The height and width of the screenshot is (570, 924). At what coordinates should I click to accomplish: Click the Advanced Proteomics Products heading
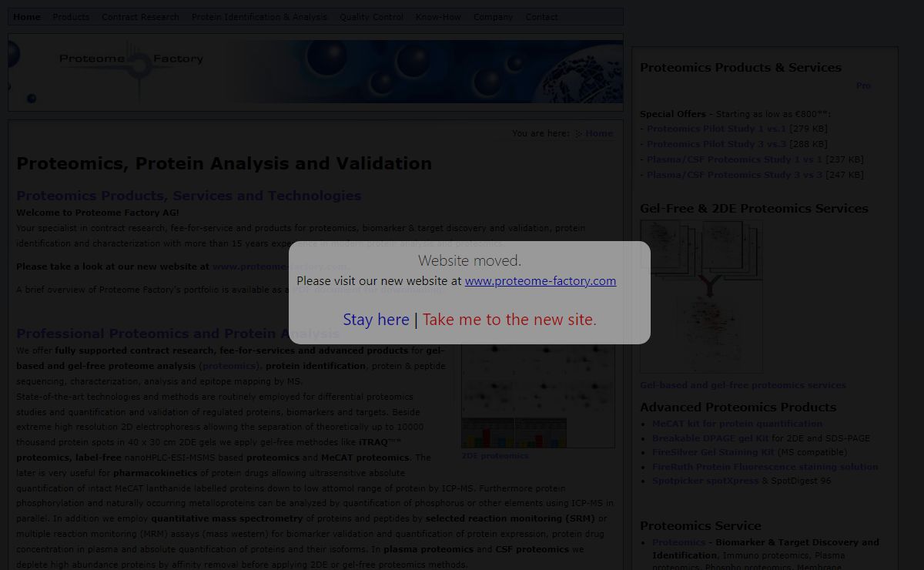point(738,407)
